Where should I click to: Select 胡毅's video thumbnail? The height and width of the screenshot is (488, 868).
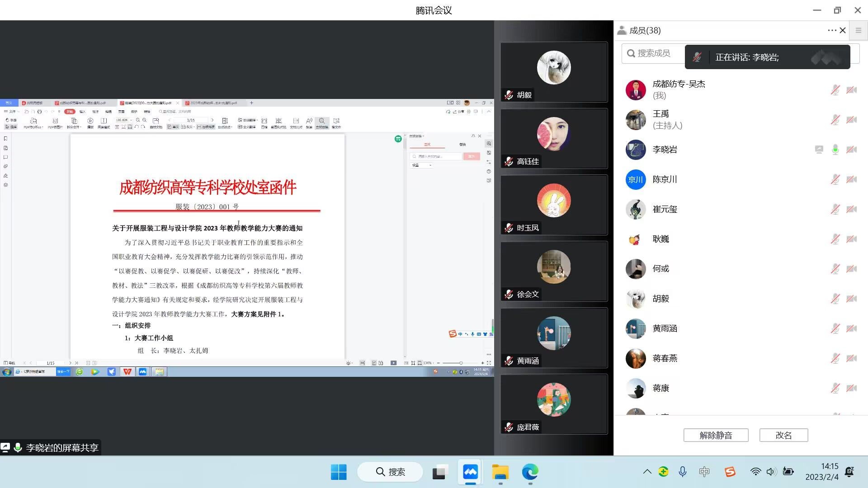(554, 72)
